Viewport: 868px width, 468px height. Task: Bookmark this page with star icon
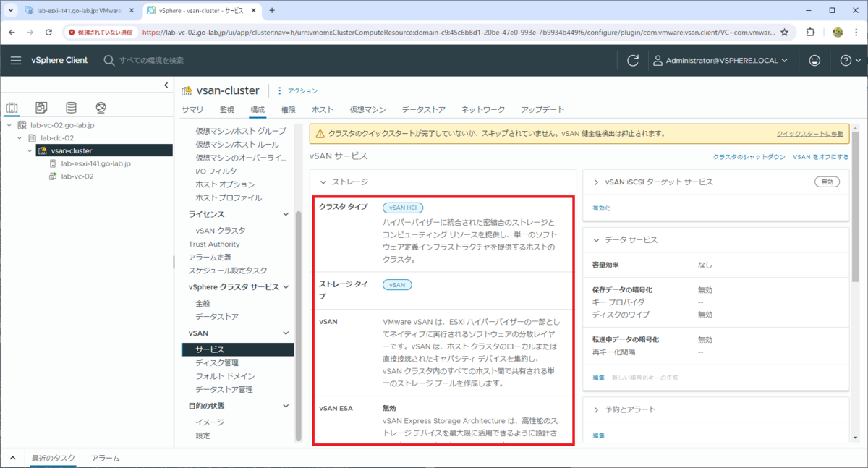click(x=784, y=33)
